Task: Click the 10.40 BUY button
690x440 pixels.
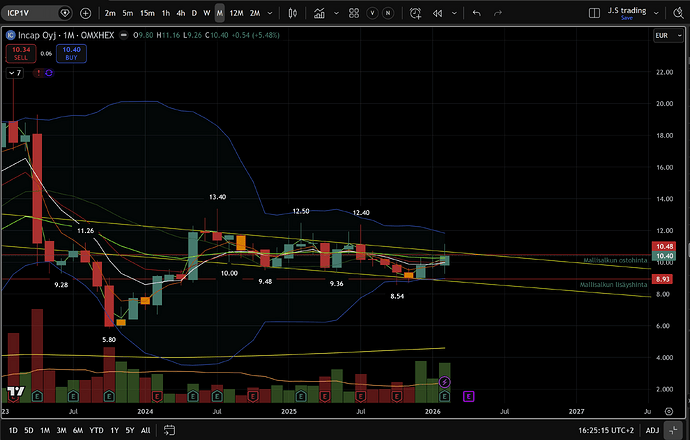Action: tap(70, 53)
